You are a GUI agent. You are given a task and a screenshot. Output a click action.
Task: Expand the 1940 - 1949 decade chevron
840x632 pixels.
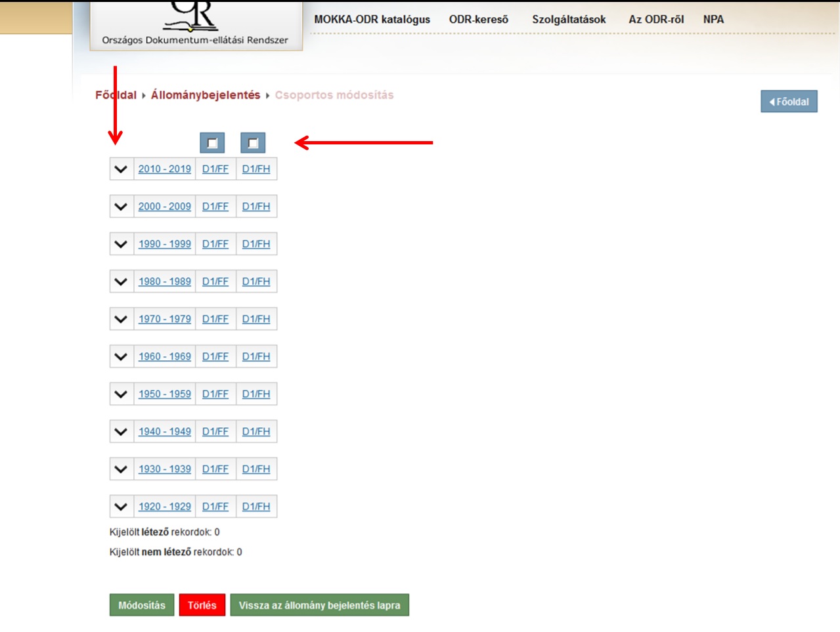pyautogui.click(x=121, y=432)
